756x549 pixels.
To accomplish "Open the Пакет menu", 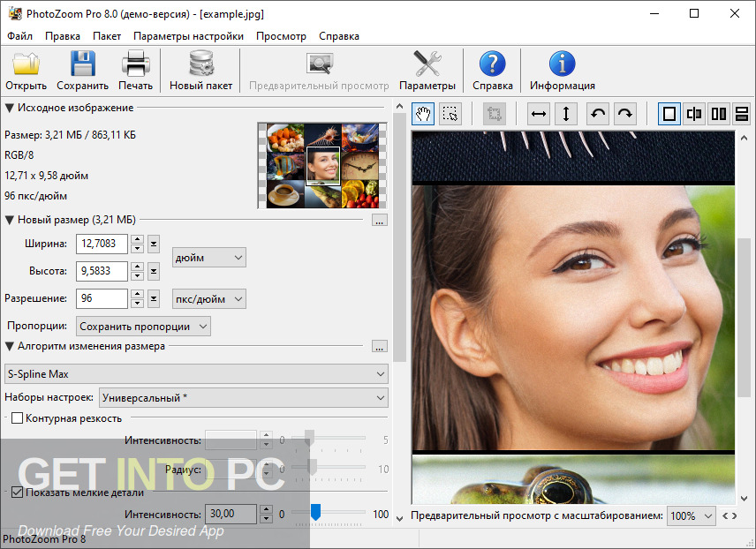I will 107,36.
